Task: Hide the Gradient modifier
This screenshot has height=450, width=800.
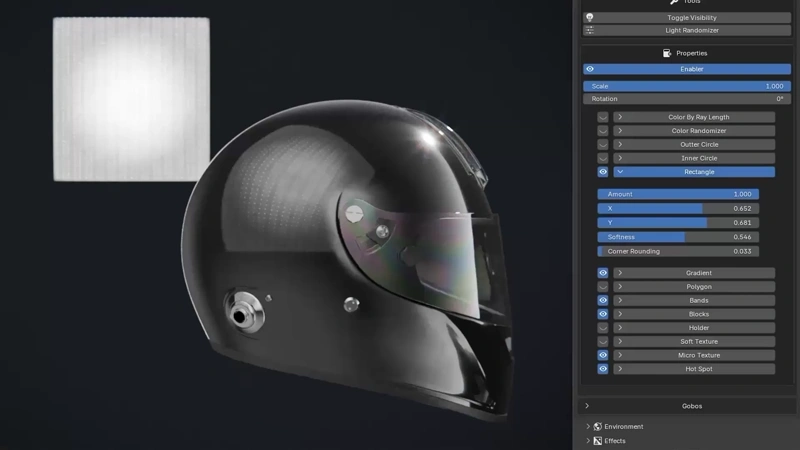Action: coord(603,273)
